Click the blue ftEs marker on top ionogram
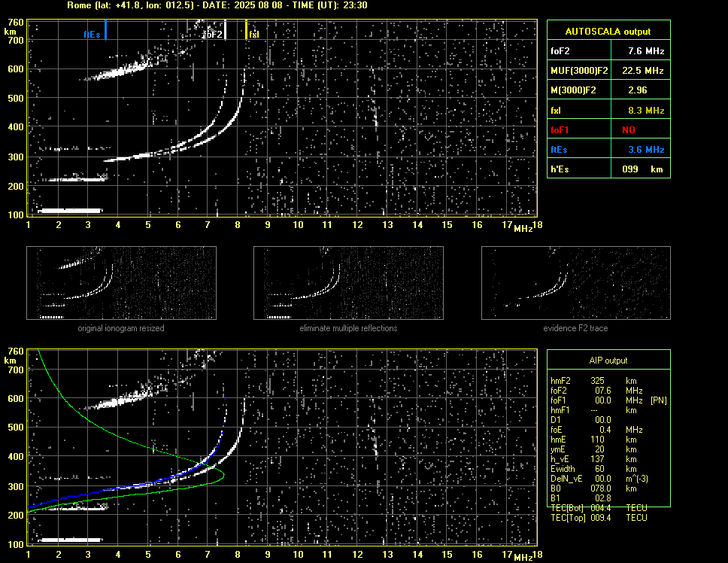The image size is (728, 563). (105, 29)
